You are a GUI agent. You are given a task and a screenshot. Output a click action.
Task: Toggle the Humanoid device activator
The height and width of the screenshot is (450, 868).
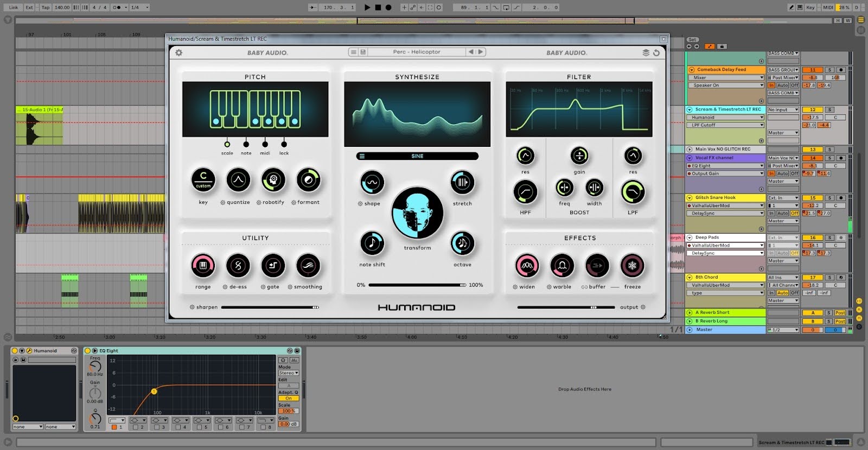point(15,351)
